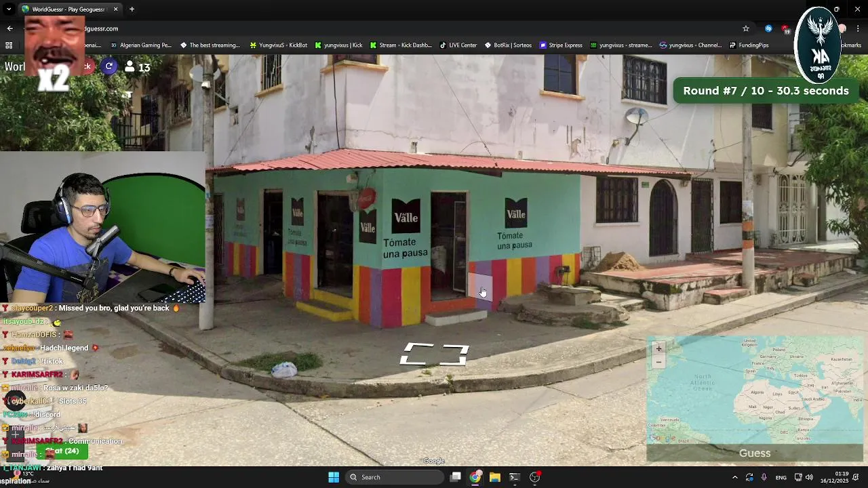The height and width of the screenshot is (488, 868).
Task: Switch to Chrome in the taskbar
Action: click(x=475, y=477)
